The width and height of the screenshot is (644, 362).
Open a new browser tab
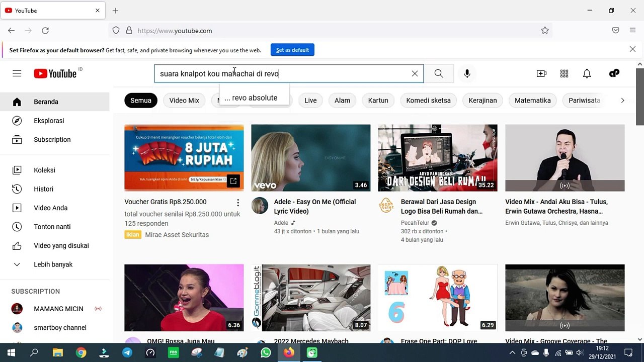(x=115, y=11)
